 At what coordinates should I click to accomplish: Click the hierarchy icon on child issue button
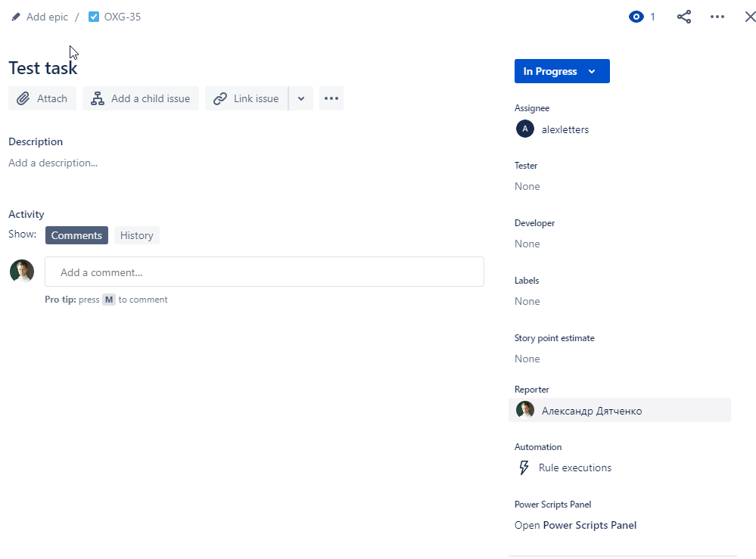tap(98, 98)
